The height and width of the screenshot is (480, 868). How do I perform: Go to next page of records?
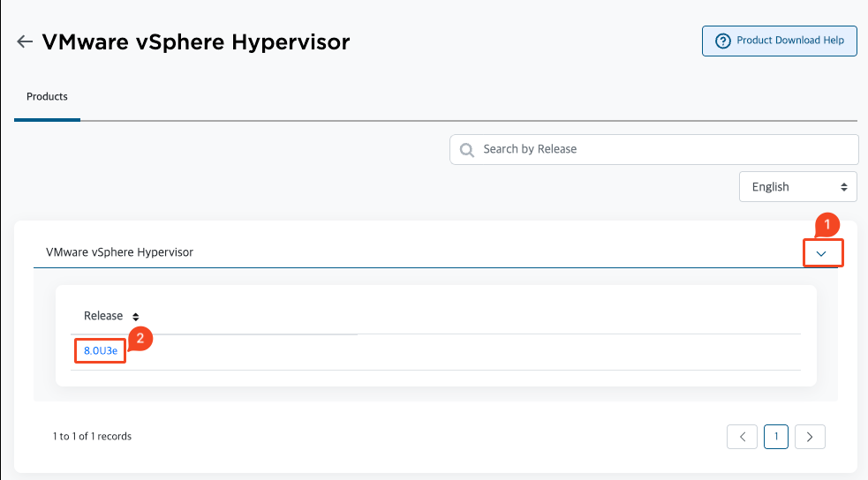coord(810,437)
